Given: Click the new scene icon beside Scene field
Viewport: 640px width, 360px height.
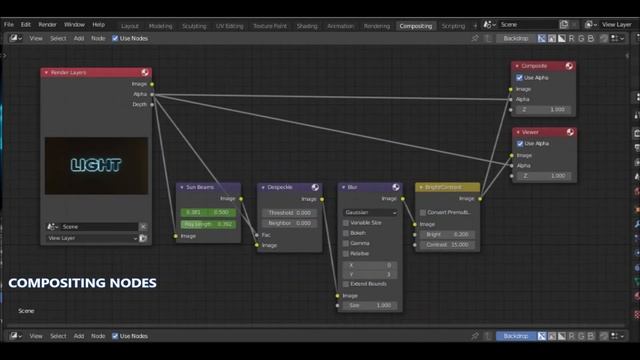Looking at the screenshot, I should (x=564, y=24).
